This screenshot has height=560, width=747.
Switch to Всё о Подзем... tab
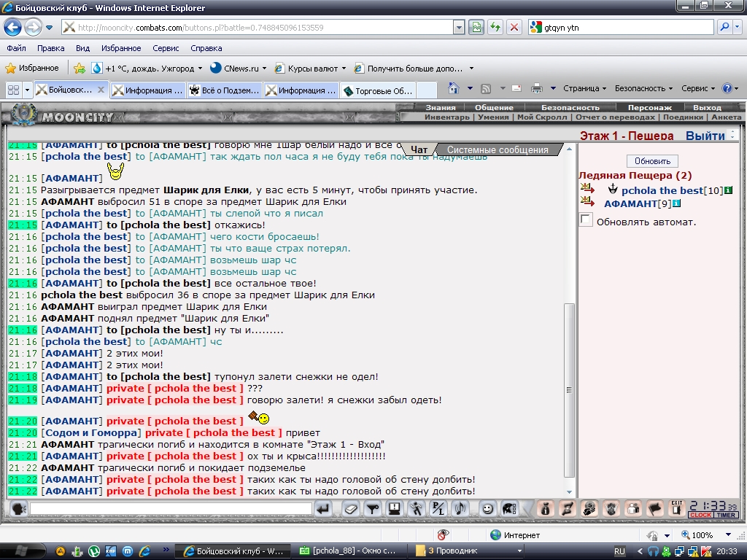coord(225,90)
